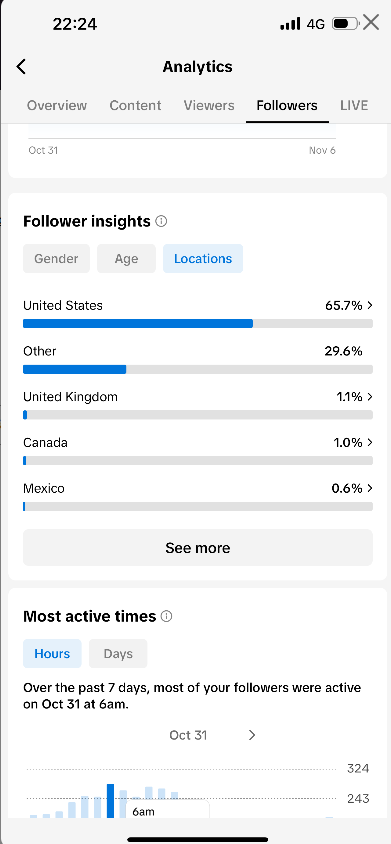Dismiss with the X icon at top right

[x=371, y=23]
